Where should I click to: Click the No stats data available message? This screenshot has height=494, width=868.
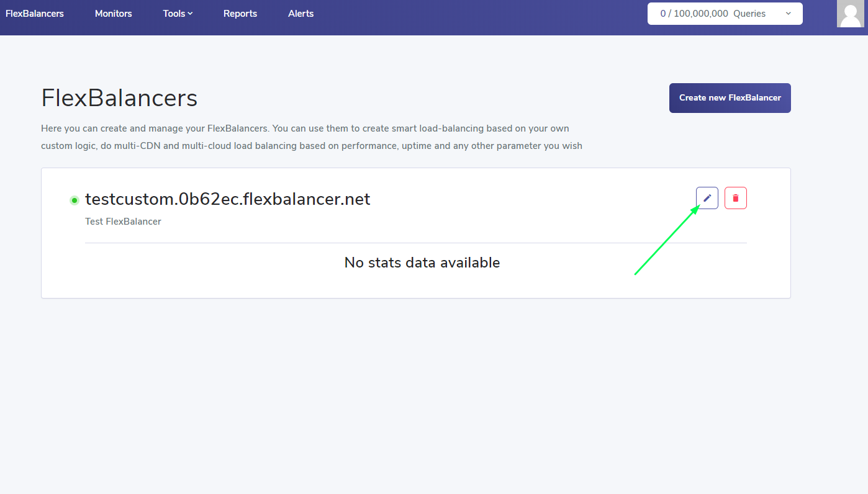[x=422, y=263]
